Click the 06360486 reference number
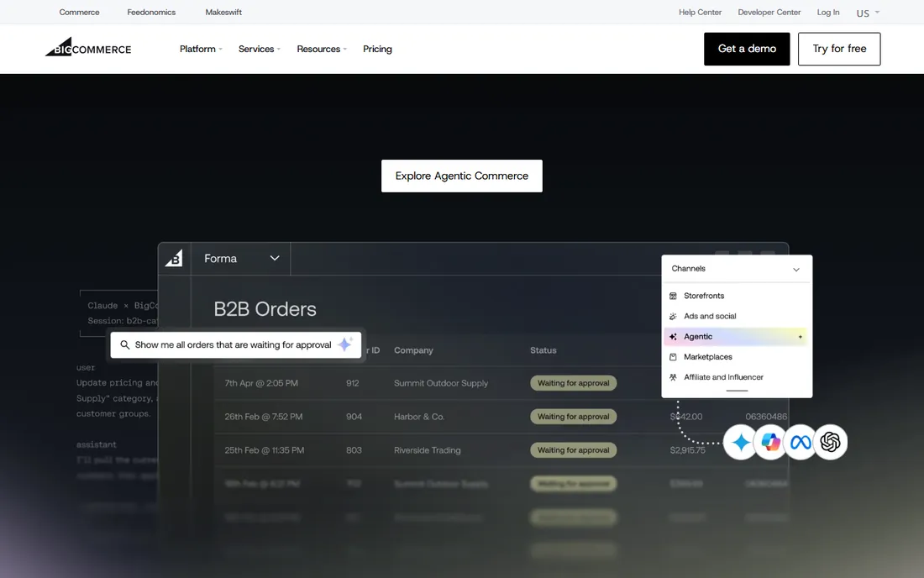 (x=766, y=417)
